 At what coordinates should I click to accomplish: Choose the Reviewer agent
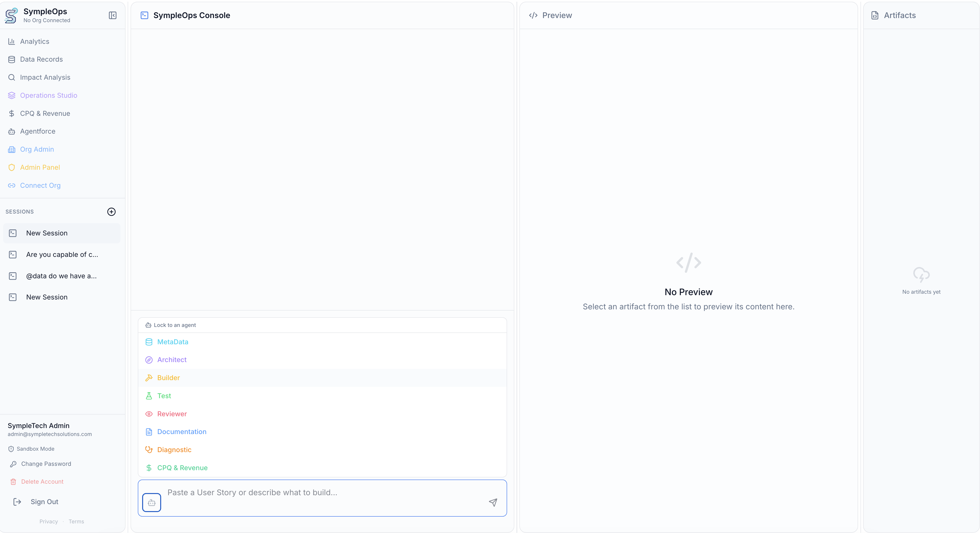click(x=322, y=414)
